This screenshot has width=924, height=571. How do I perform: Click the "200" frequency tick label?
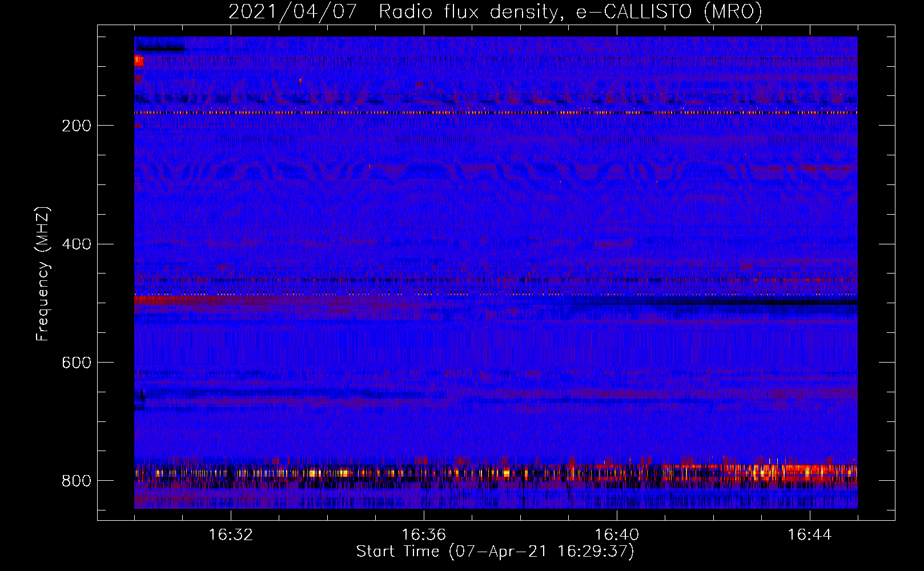click(x=77, y=126)
